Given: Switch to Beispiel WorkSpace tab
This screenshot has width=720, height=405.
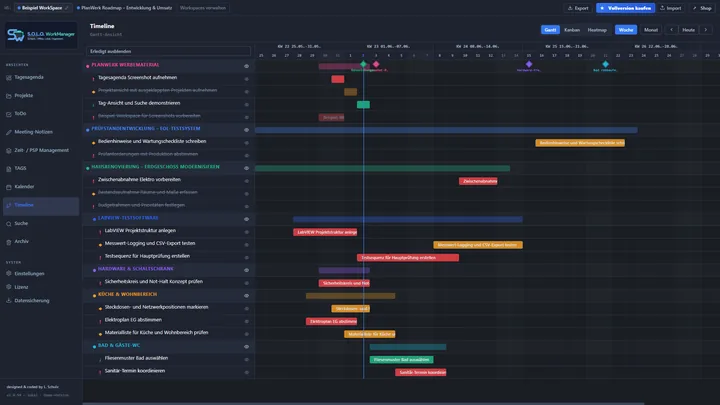Looking at the screenshot, I should (42, 8).
